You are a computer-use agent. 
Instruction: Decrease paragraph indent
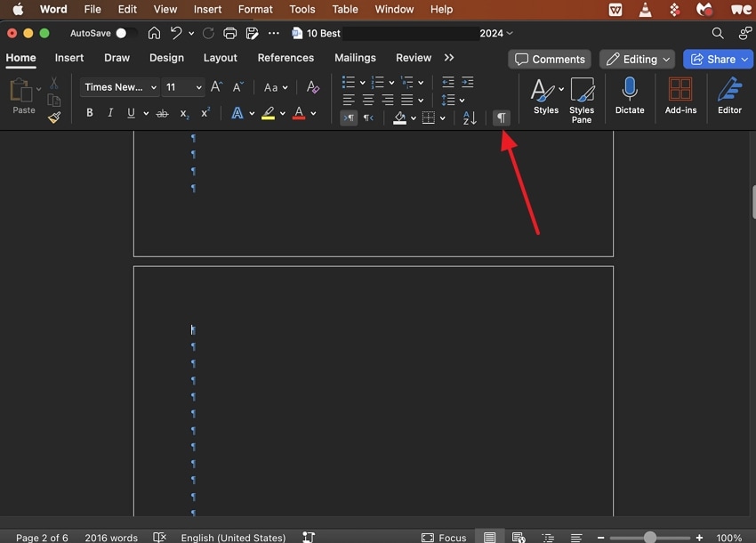(448, 82)
